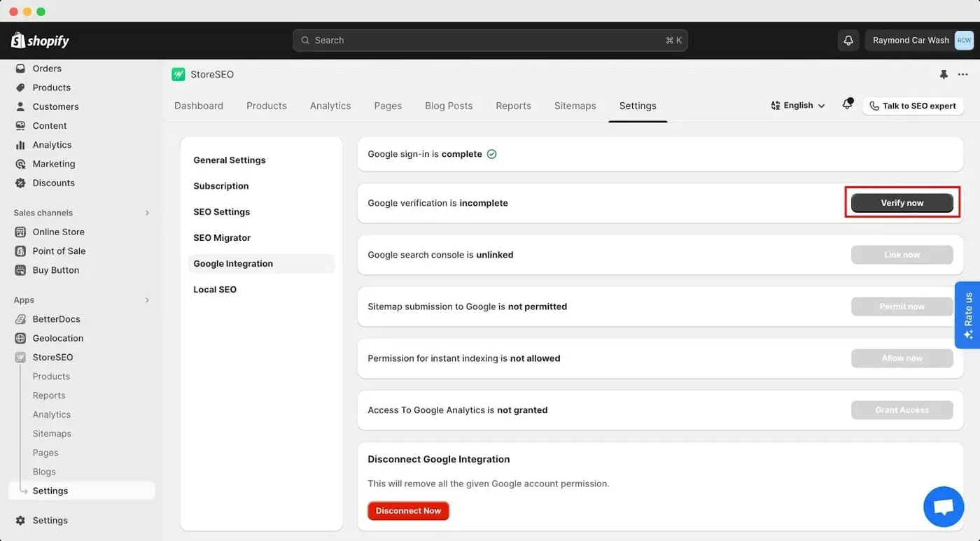980x541 pixels.
Task: Click the Permit now button
Action: [902, 307]
